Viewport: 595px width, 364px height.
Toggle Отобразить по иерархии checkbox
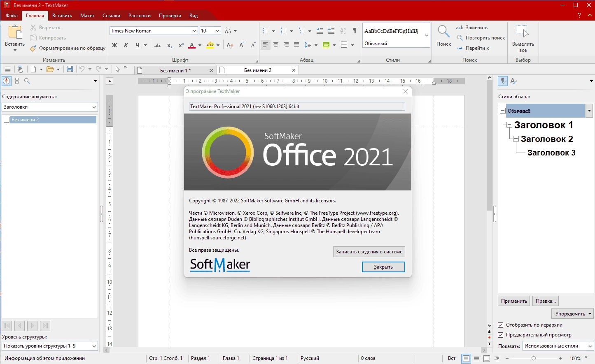point(501,325)
